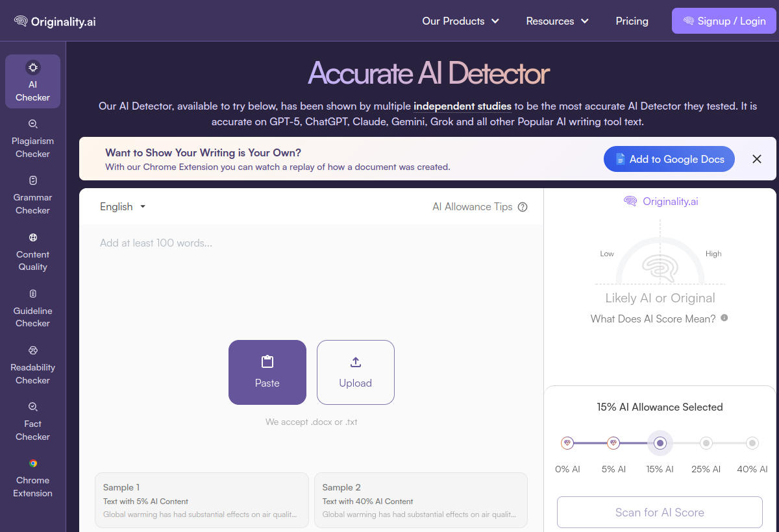
Task: Open the Fact Checker sidebar icon
Action: pos(32,407)
